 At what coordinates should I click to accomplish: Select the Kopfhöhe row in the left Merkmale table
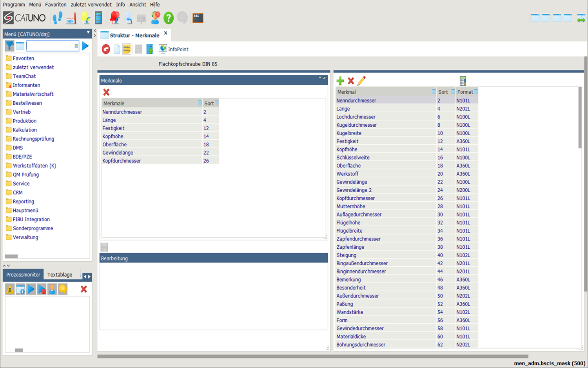(x=113, y=137)
